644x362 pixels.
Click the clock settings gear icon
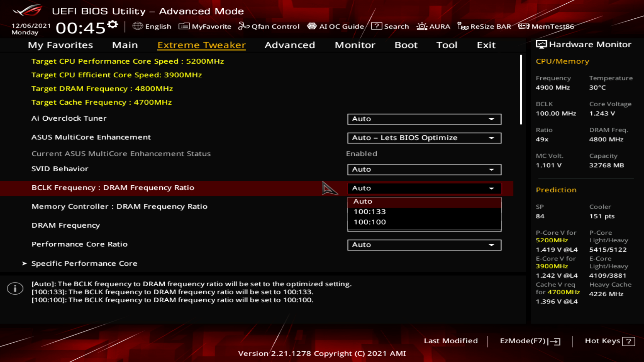pyautogui.click(x=113, y=24)
